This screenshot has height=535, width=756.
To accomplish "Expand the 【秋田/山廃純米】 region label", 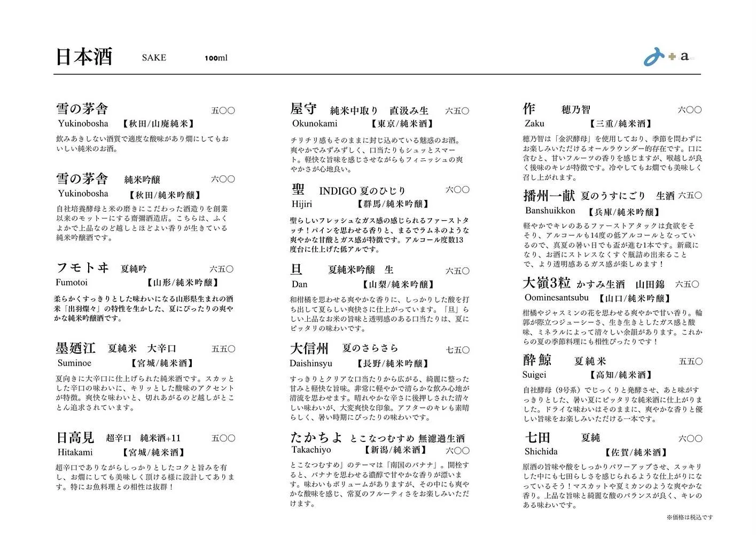I will coord(160,123).
